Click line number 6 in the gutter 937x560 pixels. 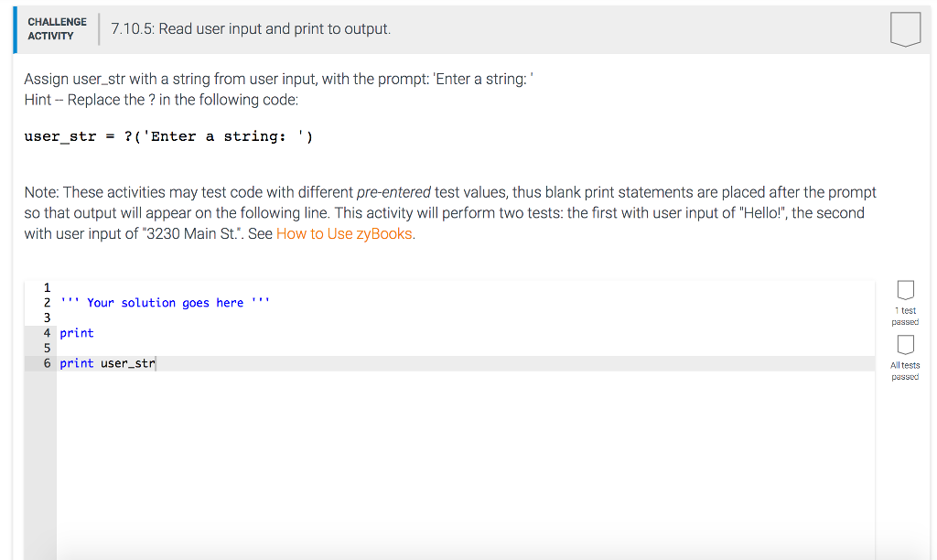(47, 363)
